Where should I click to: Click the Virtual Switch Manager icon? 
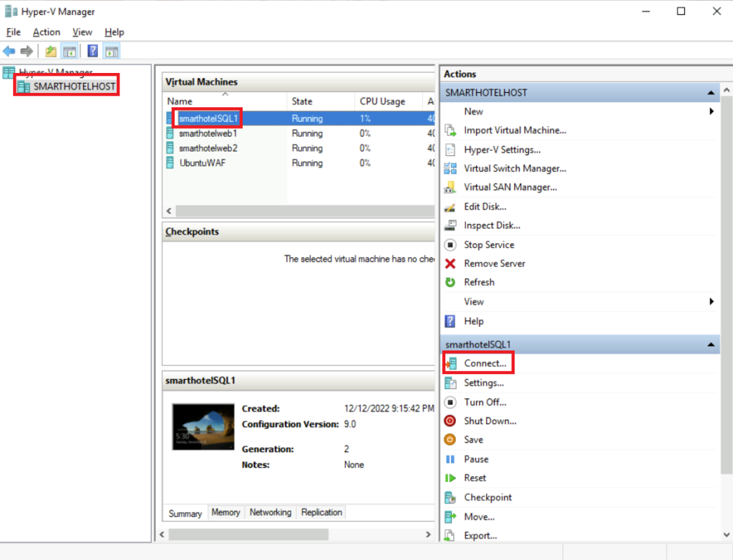[450, 169]
